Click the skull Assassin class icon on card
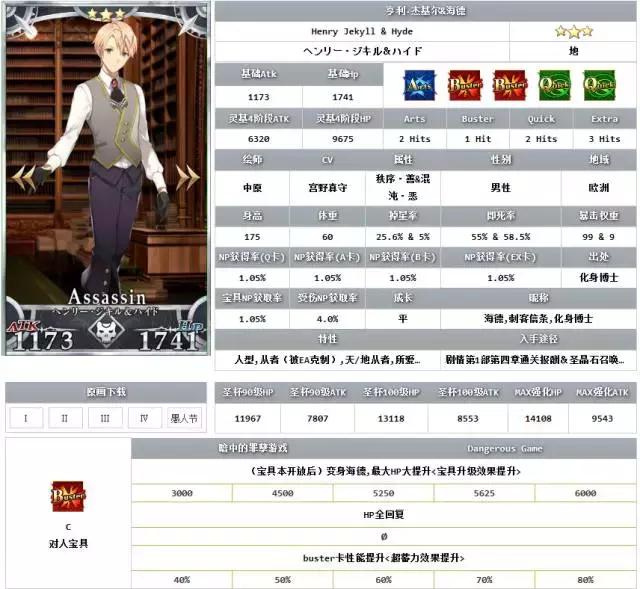The image size is (640, 589). tap(107, 330)
